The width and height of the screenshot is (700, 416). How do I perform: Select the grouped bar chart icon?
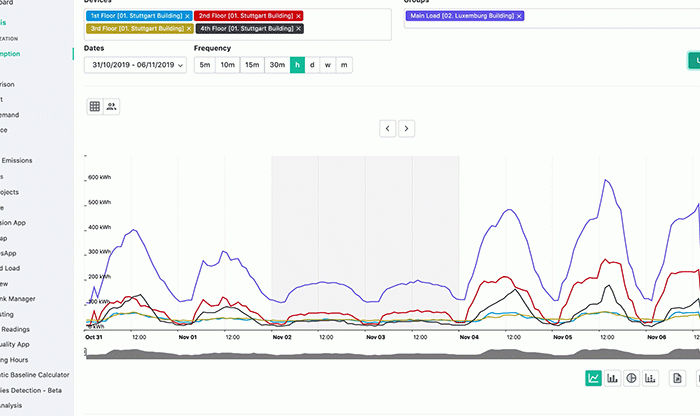coord(650,378)
